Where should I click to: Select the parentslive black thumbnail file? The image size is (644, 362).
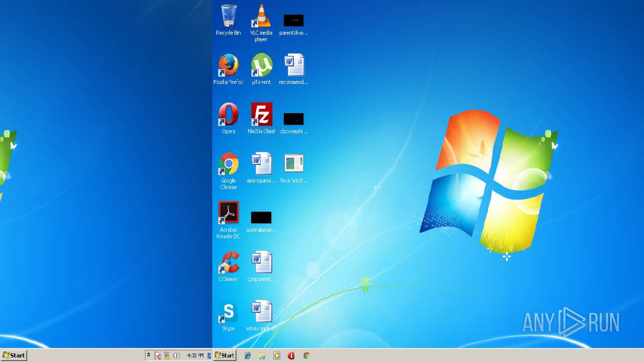pos(294,24)
